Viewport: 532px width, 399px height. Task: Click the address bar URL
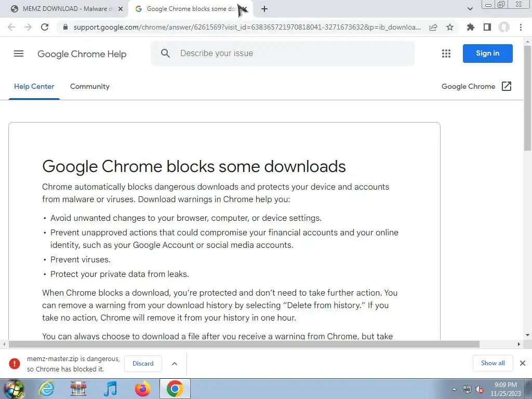tap(247, 27)
